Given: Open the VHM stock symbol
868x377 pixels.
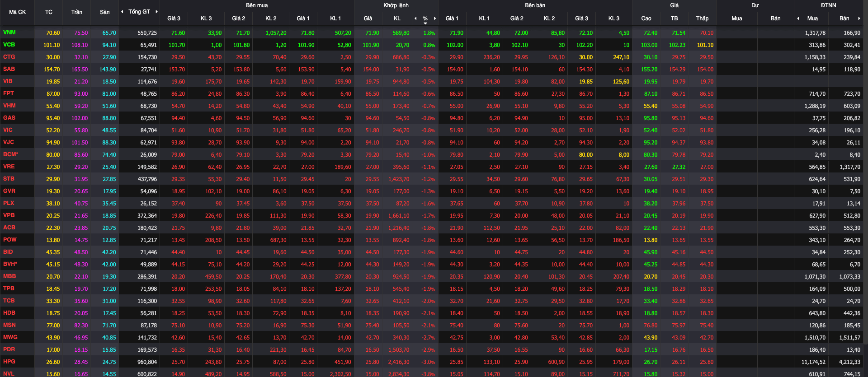Looking at the screenshot, I should (9, 106).
